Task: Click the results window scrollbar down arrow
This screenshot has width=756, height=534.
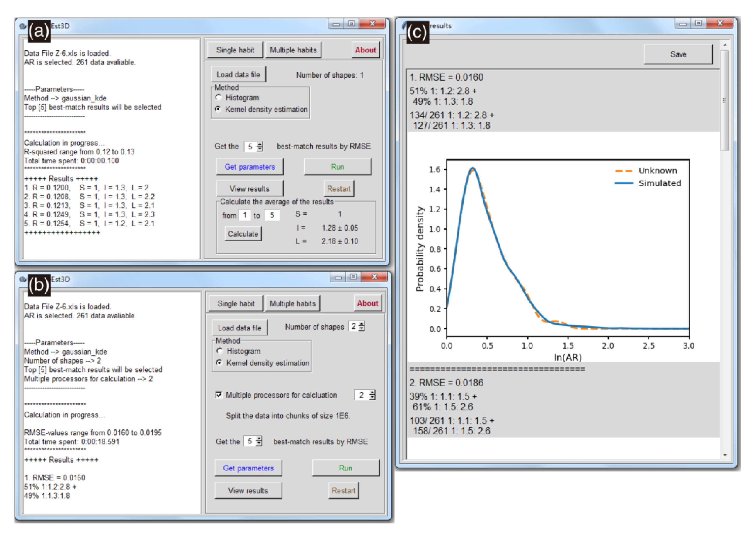Action: point(725,456)
